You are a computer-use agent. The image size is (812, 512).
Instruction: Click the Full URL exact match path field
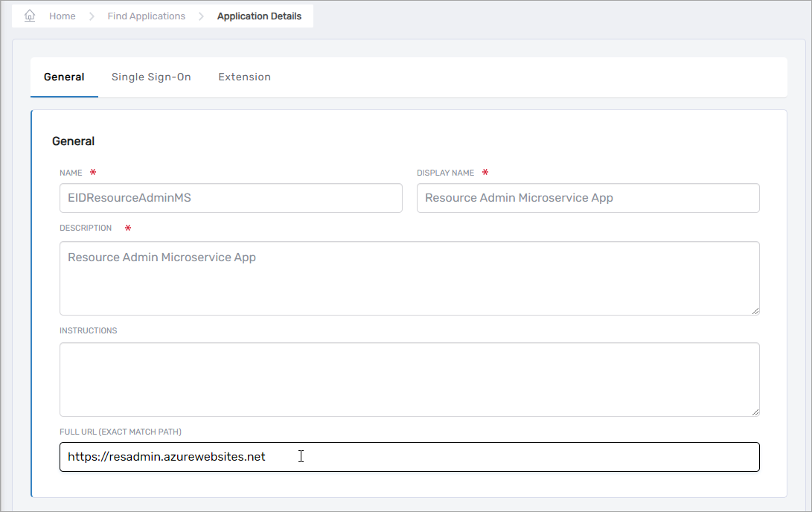pyautogui.click(x=409, y=457)
